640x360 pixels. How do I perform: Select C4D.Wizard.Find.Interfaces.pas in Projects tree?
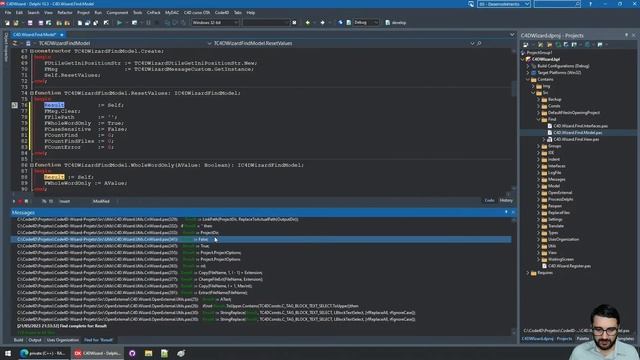[x=580, y=126]
